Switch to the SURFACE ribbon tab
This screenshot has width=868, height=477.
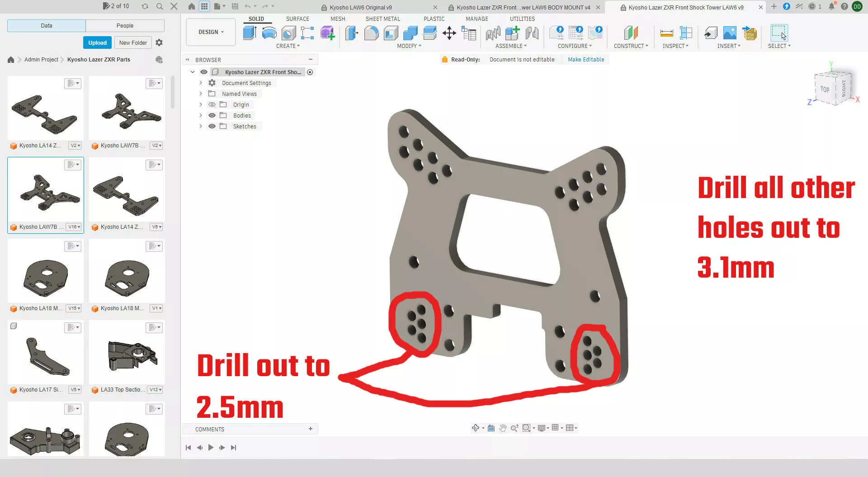pyautogui.click(x=297, y=19)
